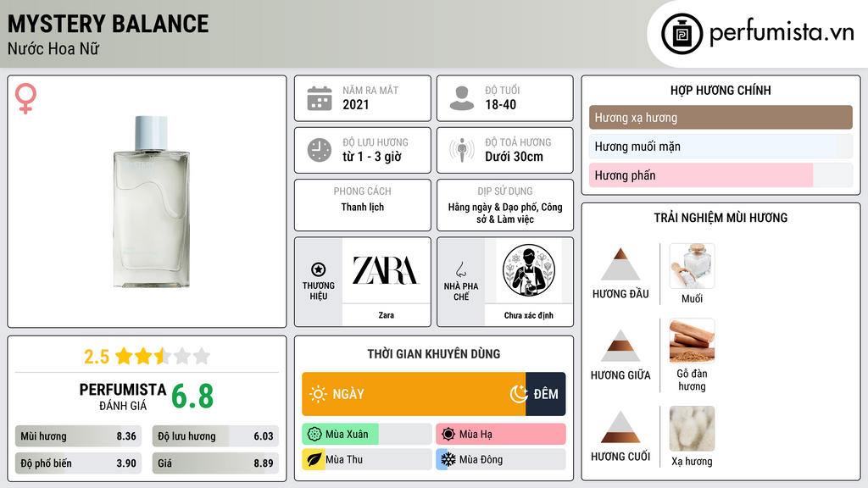Click the perfumer illustration circular icon
The width and height of the screenshot is (868, 488).
tap(529, 270)
